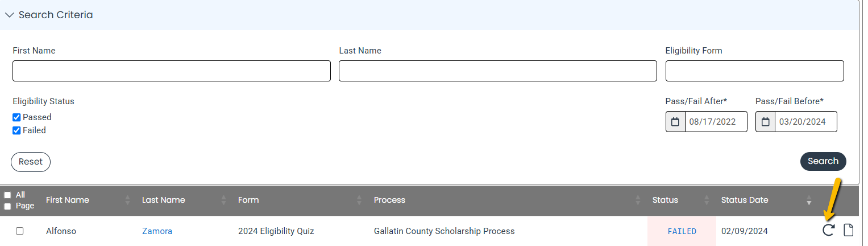Open the Zamora last name link
The image size is (868, 246).
click(157, 231)
